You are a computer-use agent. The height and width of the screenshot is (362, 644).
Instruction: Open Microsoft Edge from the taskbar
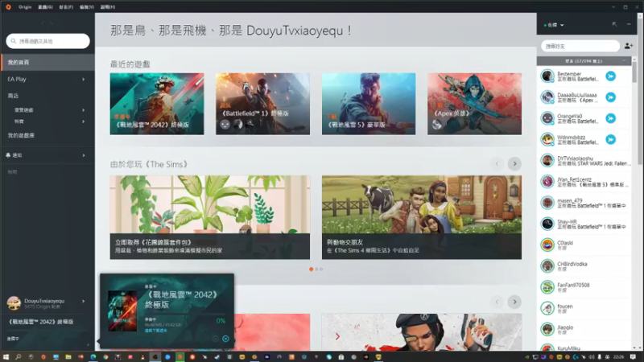pos(93,357)
